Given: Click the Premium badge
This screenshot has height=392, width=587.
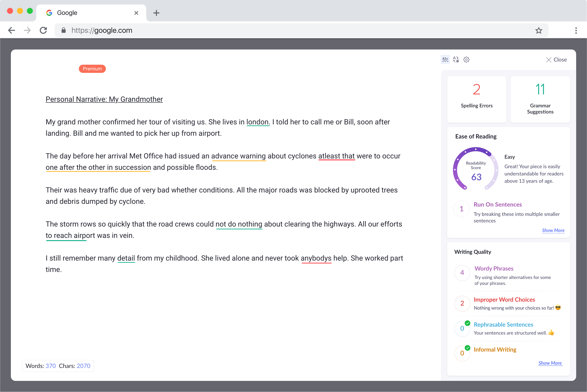Looking at the screenshot, I should coord(92,69).
